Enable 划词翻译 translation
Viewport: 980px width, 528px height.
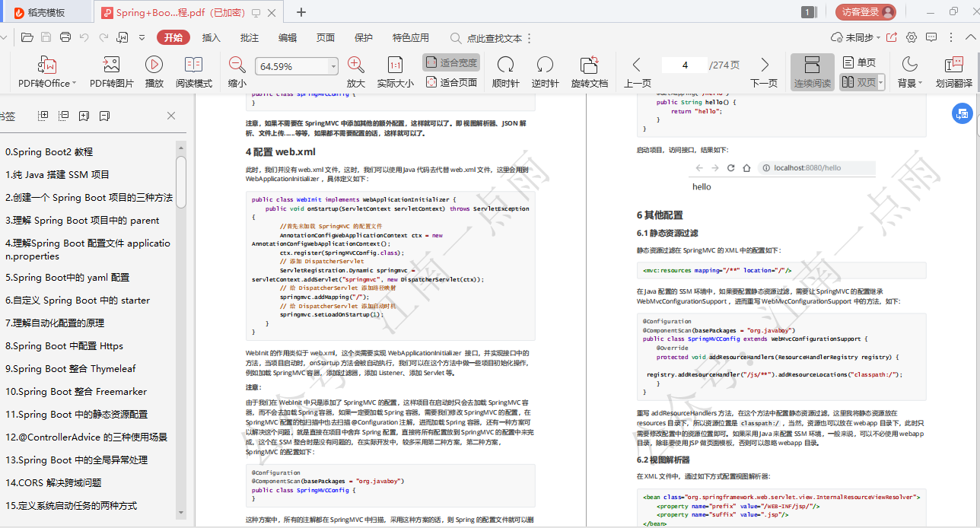[x=954, y=72]
